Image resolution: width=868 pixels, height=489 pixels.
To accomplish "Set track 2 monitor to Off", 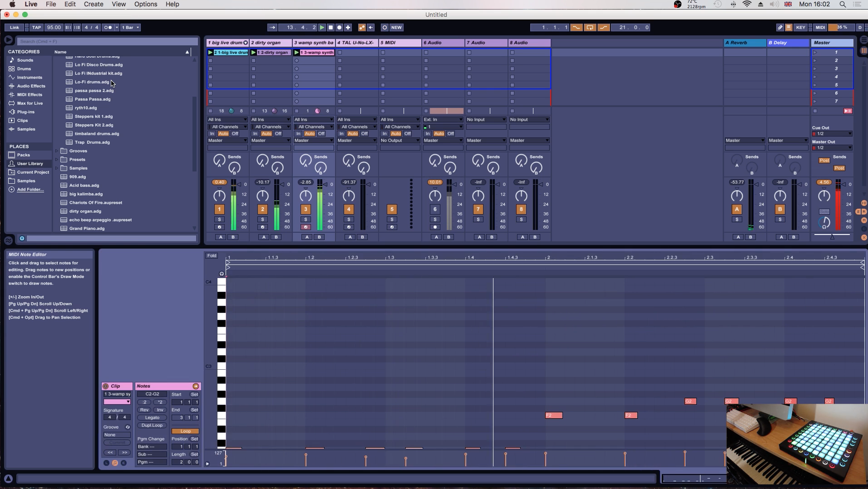I will coord(278,133).
